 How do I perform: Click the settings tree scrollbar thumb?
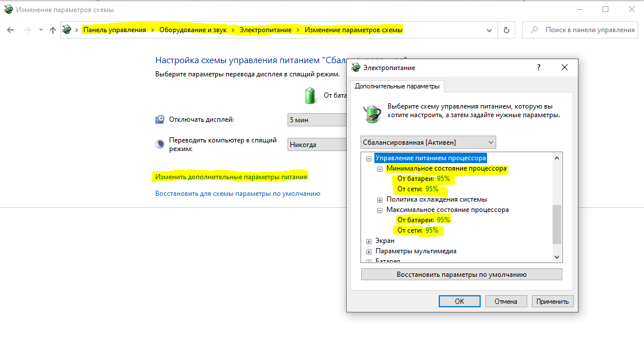click(x=557, y=225)
